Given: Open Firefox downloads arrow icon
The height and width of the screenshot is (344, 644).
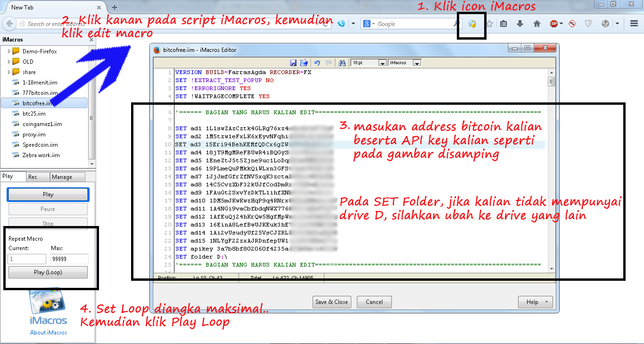Looking at the screenshot, I should point(520,23).
